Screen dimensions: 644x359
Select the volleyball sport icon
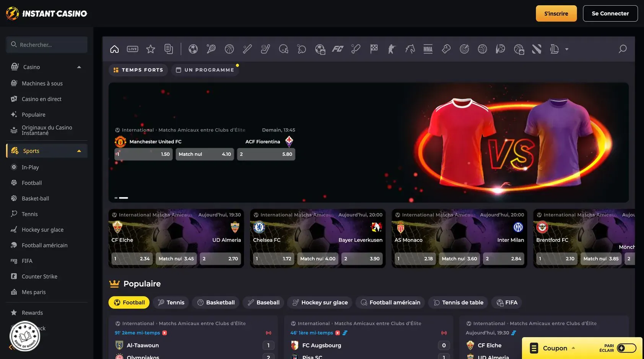coord(482,49)
